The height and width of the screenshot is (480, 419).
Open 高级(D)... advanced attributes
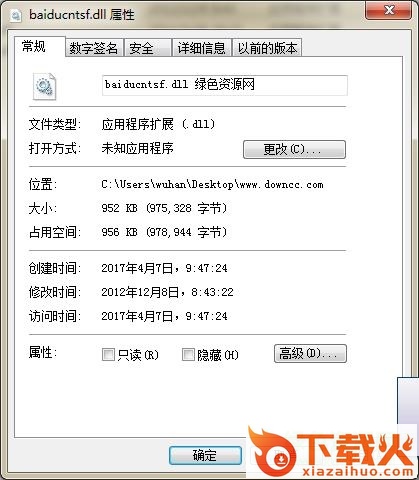310,354
